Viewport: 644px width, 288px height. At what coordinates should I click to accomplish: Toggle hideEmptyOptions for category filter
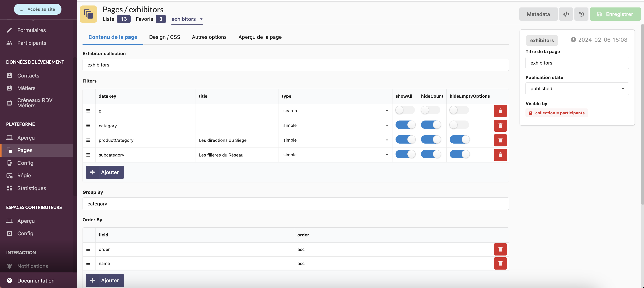coord(459,125)
